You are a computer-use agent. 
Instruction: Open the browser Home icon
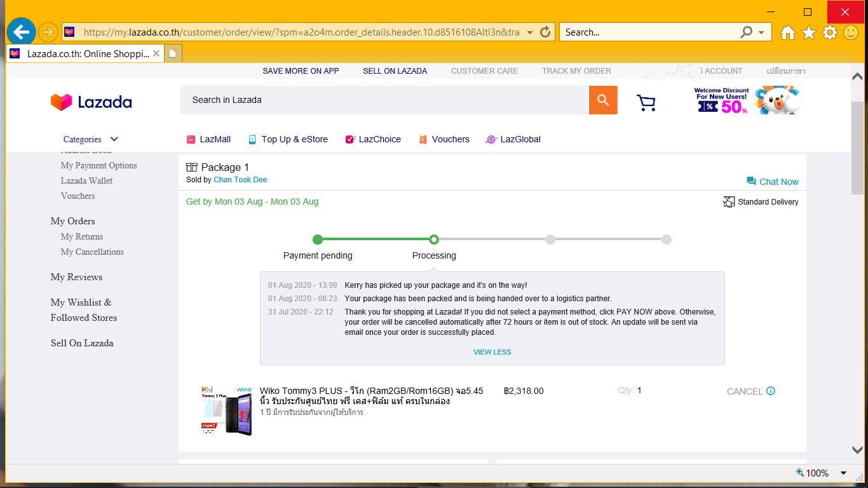point(788,32)
